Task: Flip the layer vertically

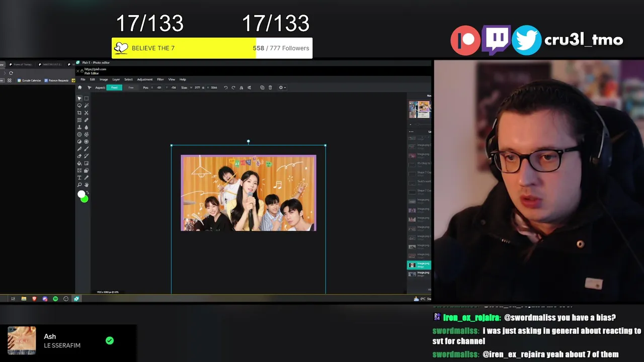Action: [249, 87]
